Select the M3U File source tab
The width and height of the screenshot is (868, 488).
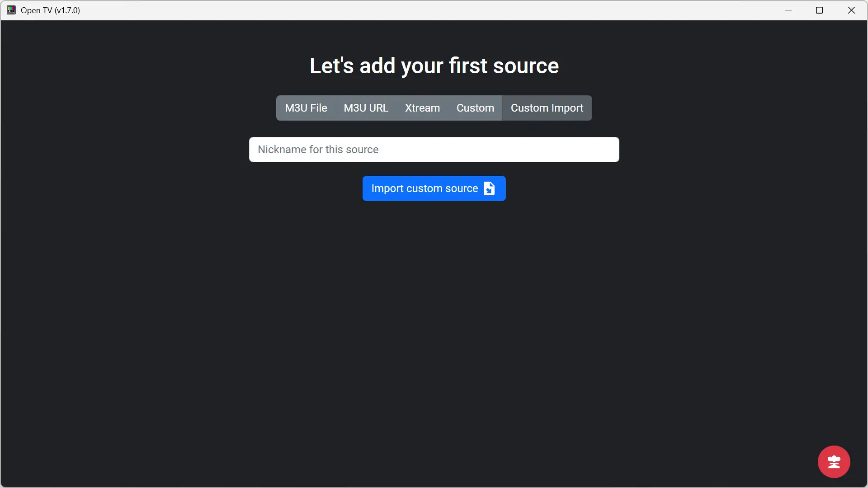[306, 108]
